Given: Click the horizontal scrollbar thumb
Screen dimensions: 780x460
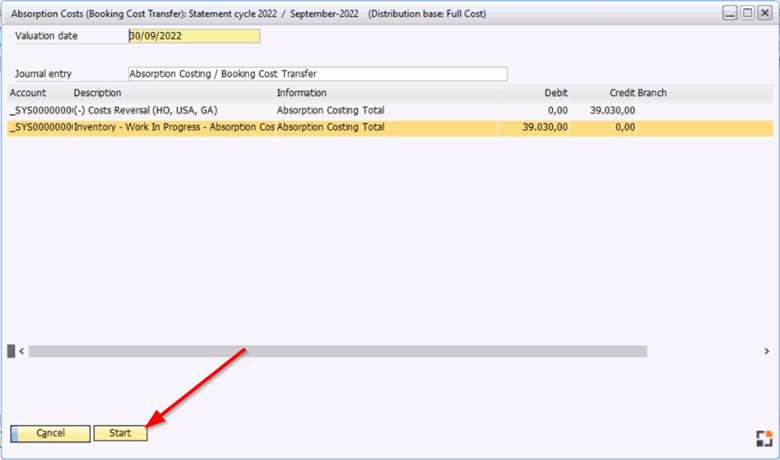Looking at the screenshot, I should pos(330,351).
